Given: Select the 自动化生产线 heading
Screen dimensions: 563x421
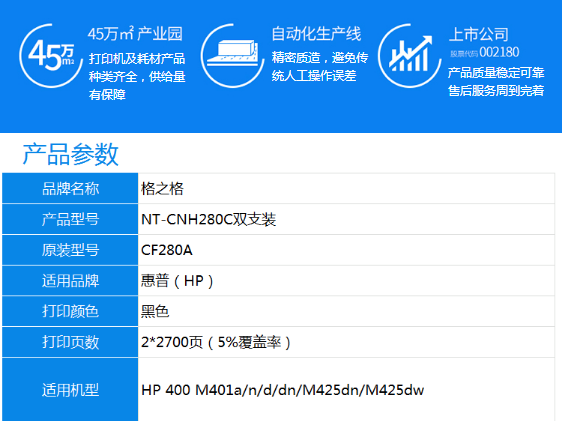Looking at the screenshot, I should coord(316,34).
